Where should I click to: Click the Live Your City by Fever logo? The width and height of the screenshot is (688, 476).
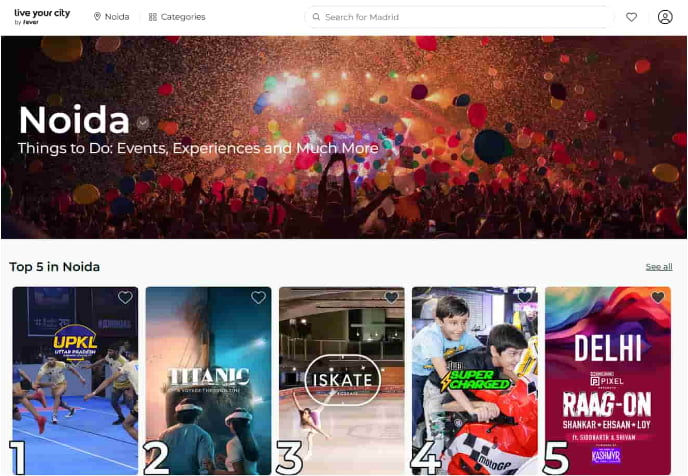point(42,17)
